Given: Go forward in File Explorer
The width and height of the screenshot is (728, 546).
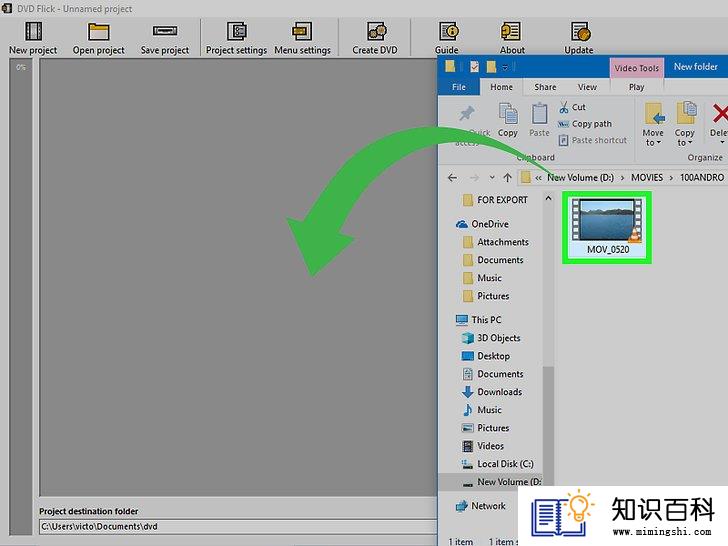Looking at the screenshot, I should (x=474, y=178).
